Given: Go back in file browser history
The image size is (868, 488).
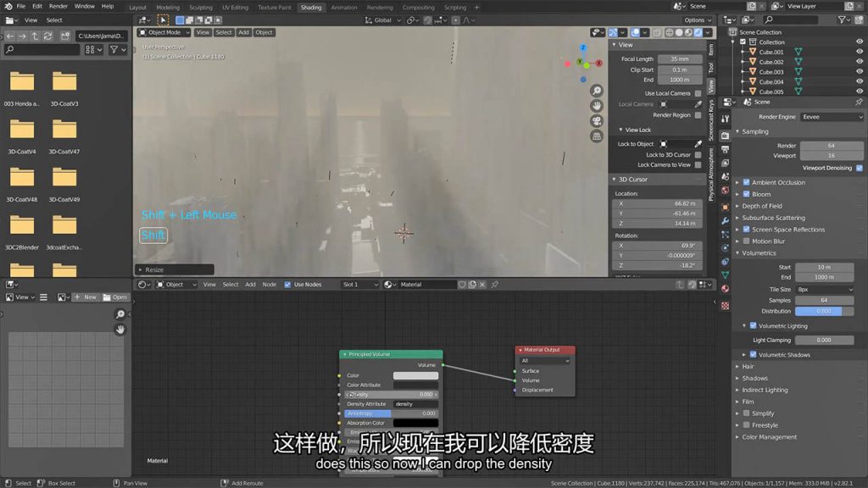Looking at the screenshot, I should point(10,36).
